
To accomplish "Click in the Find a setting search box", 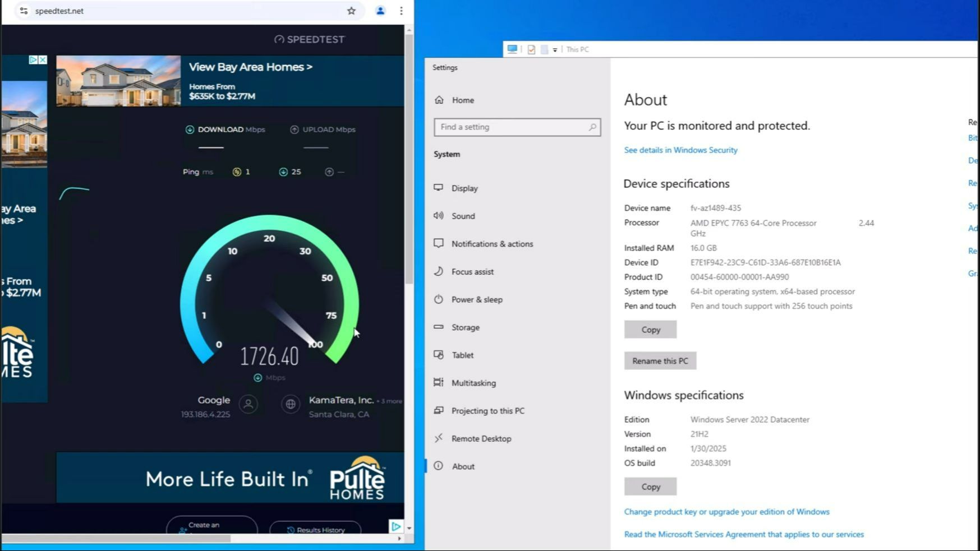I will tap(517, 127).
